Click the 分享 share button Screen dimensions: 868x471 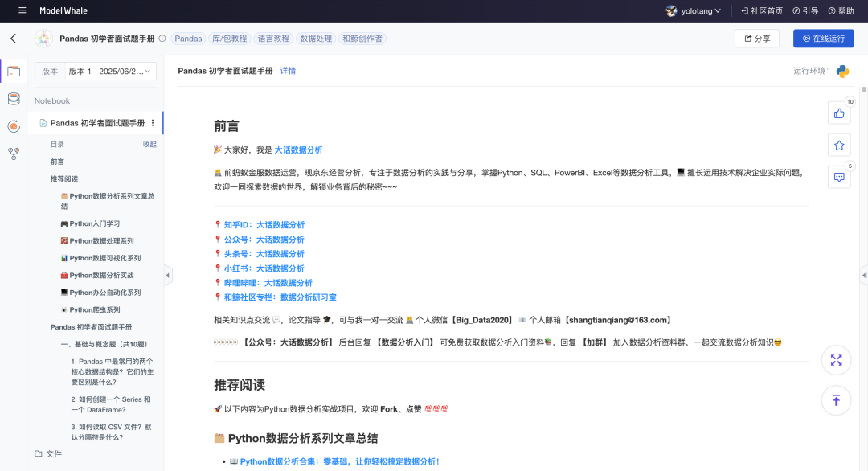(x=757, y=39)
